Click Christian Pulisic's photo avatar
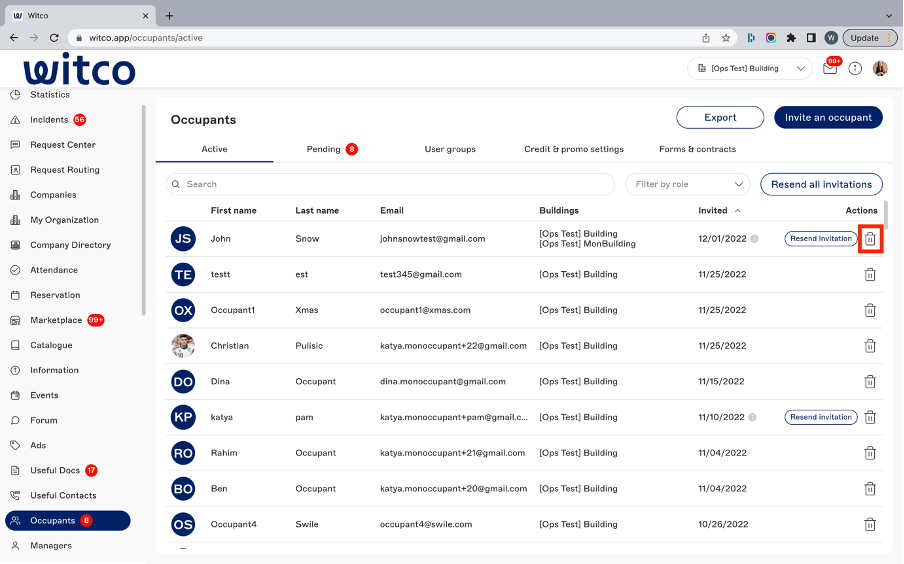 (x=183, y=346)
